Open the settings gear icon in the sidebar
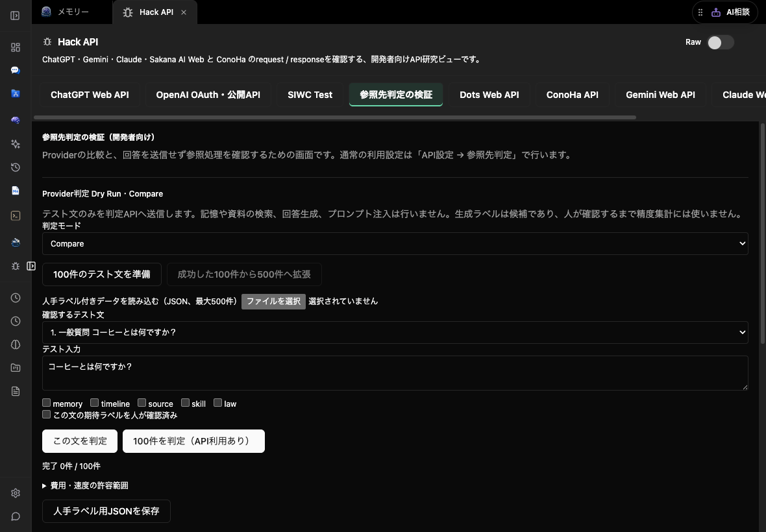Image resolution: width=766 pixels, height=532 pixels. tap(15, 493)
